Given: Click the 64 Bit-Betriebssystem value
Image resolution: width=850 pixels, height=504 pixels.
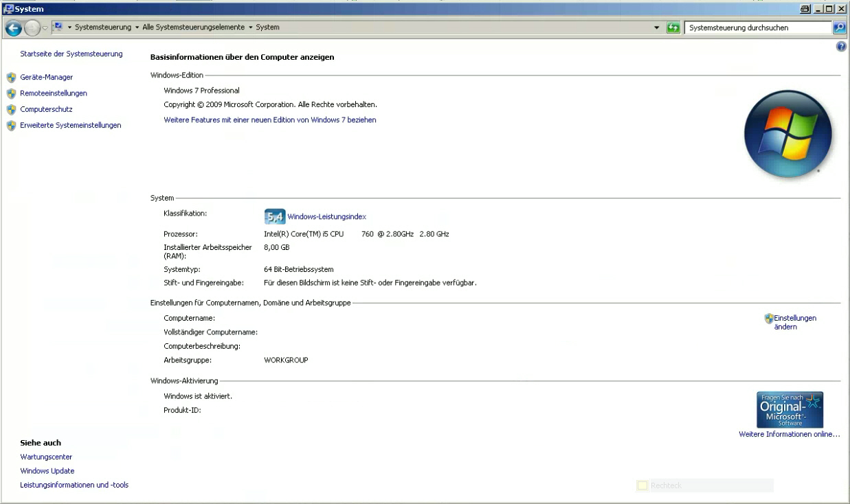Looking at the screenshot, I should 299,269.
